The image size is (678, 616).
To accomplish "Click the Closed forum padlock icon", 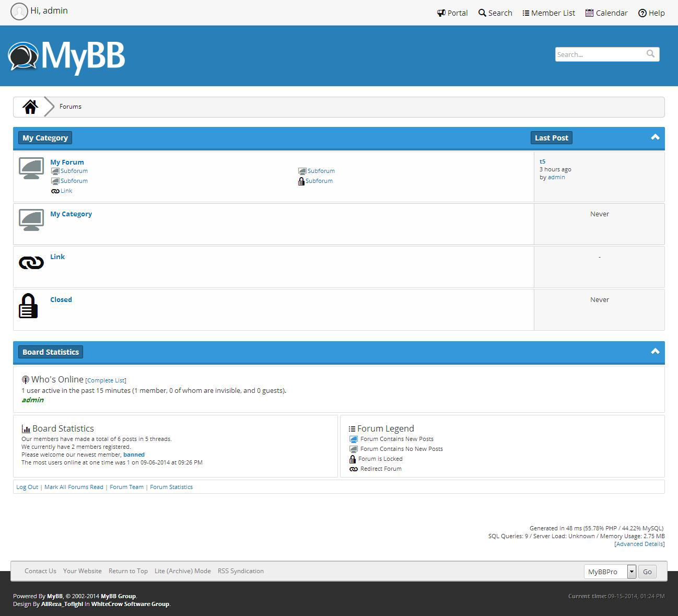I will tap(28, 307).
